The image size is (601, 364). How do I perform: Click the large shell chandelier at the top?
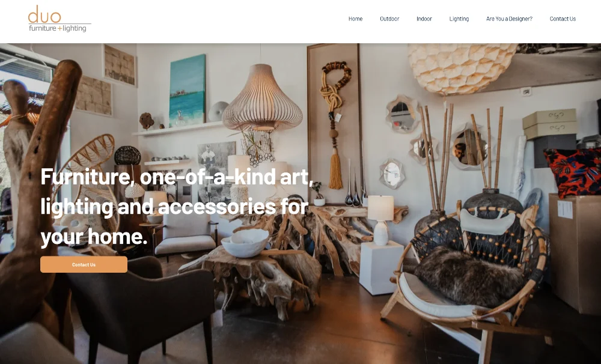pos(462,68)
